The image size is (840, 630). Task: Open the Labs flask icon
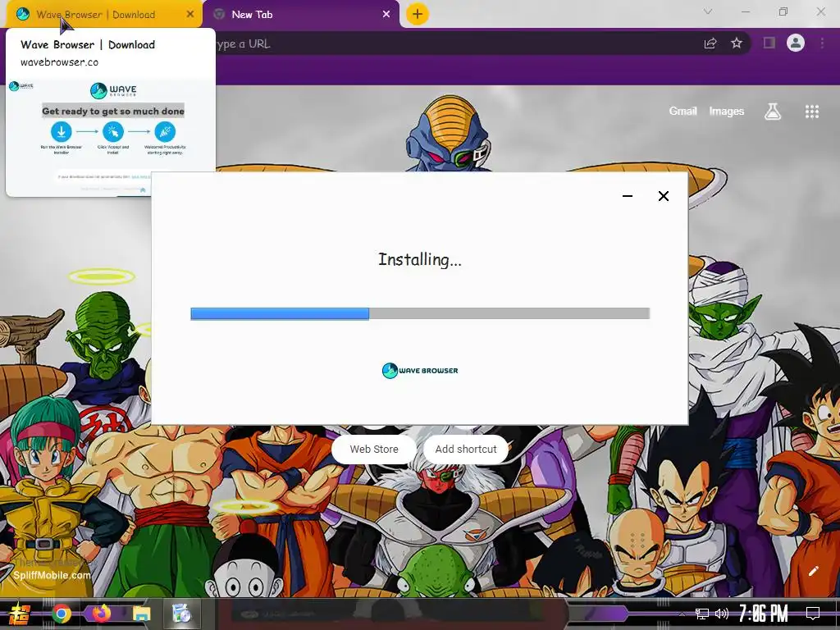773,112
